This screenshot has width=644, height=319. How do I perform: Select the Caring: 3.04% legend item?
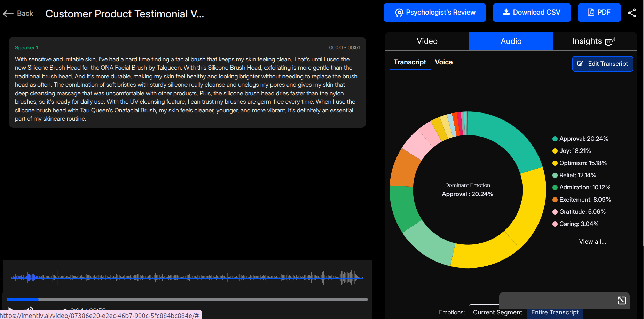click(x=575, y=224)
